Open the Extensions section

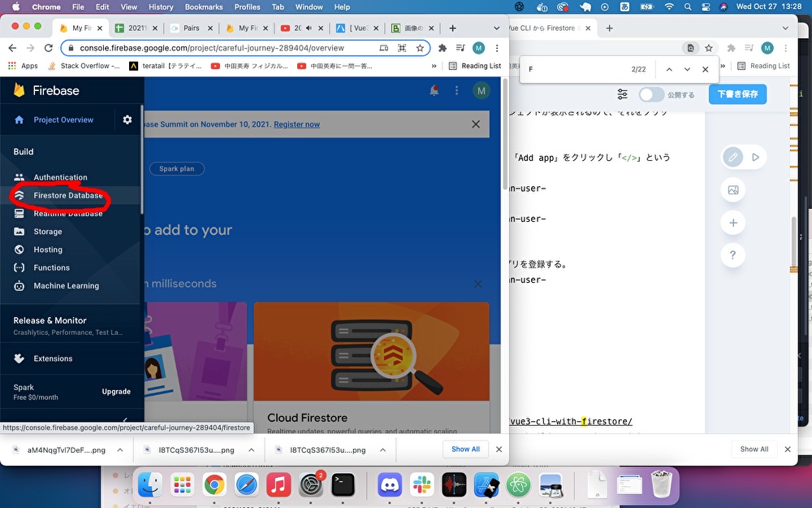[x=53, y=358]
